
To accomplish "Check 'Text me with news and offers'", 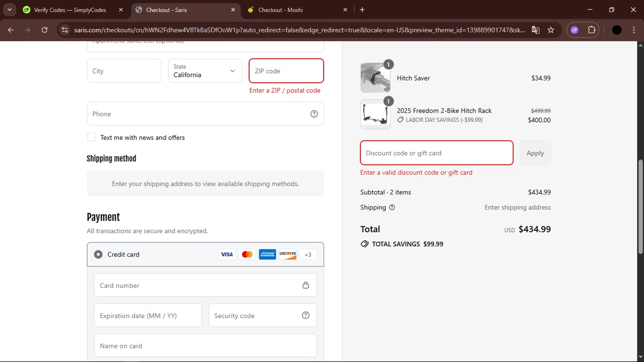I will pyautogui.click(x=91, y=137).
